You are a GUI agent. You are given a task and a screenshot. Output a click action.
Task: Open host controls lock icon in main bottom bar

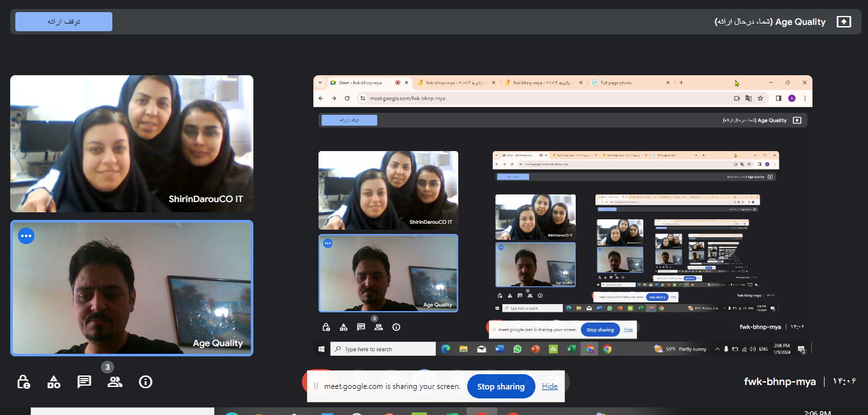click(x=23, y=382)
